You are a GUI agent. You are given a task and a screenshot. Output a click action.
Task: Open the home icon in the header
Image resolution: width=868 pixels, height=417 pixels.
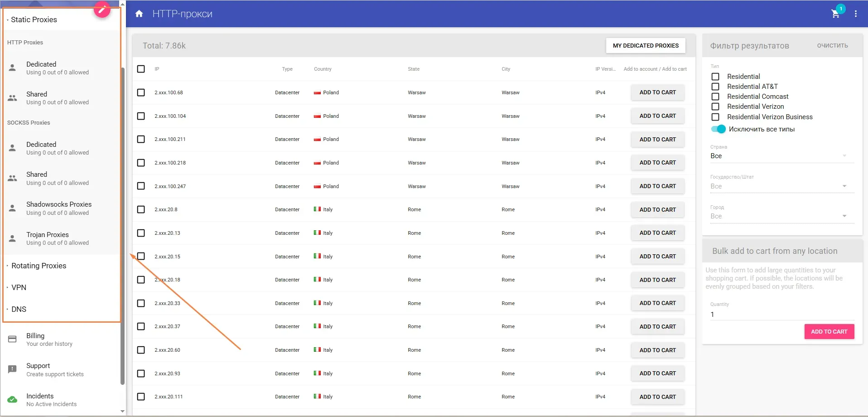139,14
